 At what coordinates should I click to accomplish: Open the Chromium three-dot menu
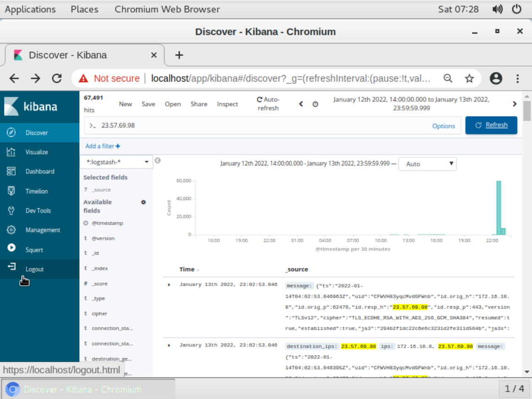point(517,78)
